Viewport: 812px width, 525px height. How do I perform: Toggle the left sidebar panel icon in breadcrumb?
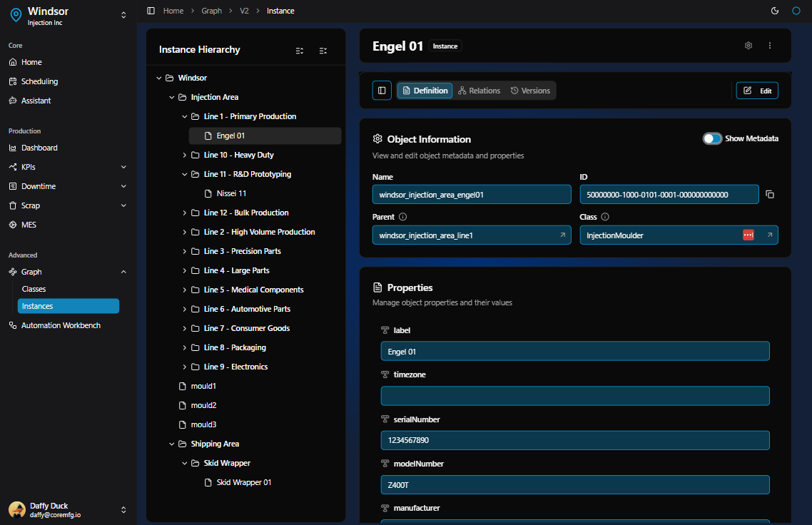150,11
